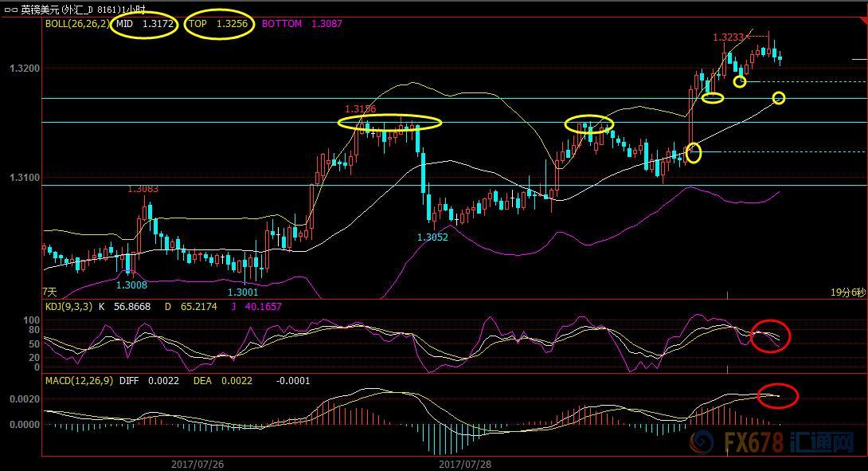
Task: Click the red circle on KDJ lines
Action: pyautogui.click(x=770, y=336)
